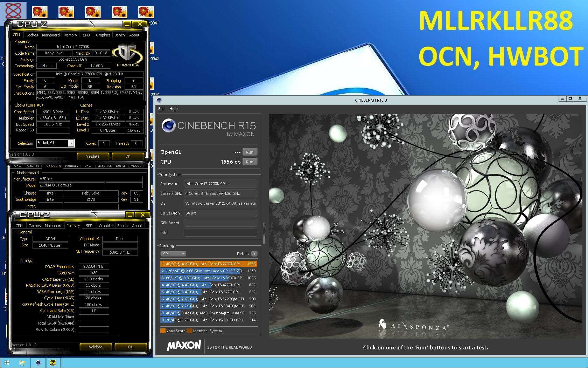Click the Bus Speed value 101.5 MHz
The image size is (588, 368).
coord(53,124)
